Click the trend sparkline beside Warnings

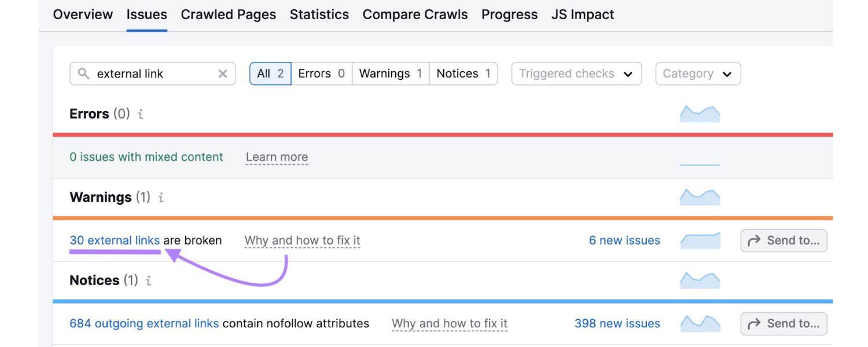(x=700, y=197)
